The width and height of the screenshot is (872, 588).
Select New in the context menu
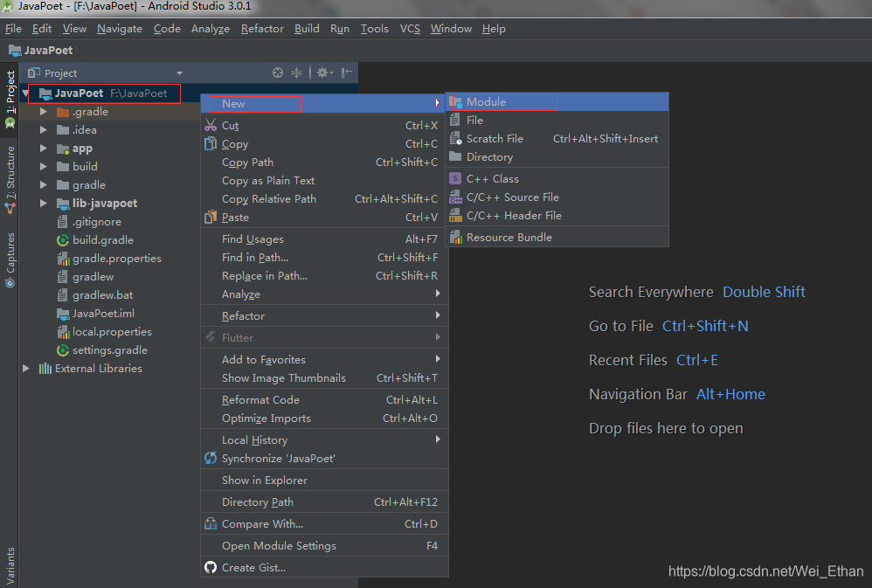(x=324, y=103)
